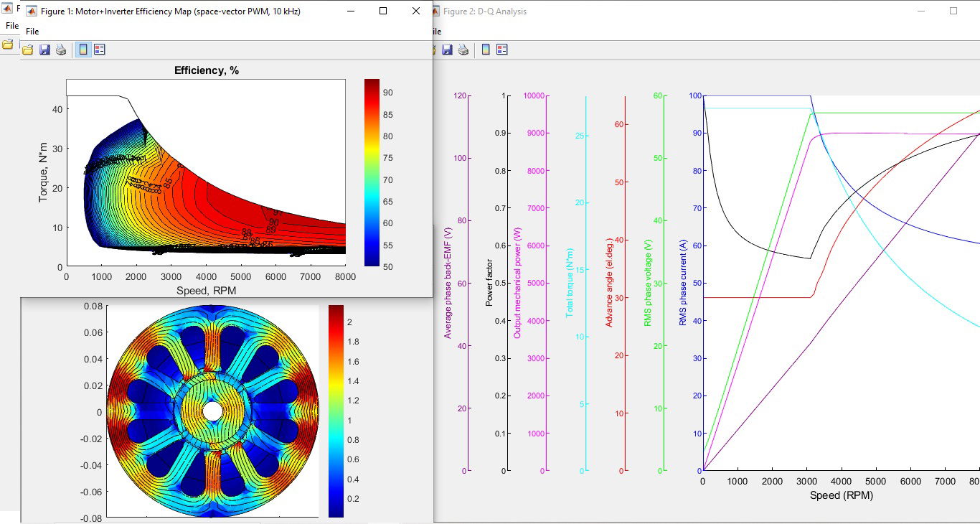Image resolution: width=980 pixels, height=524 pixels.
Task: Toggle the Insert Colorbar button in Figure 1
Action: click(x=83, y=50)
